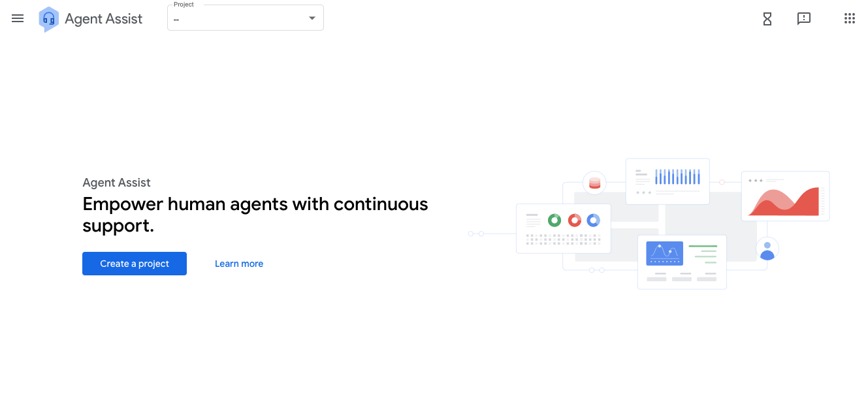
Task: Click the red donut chart icon
Action: pos(575,221)
